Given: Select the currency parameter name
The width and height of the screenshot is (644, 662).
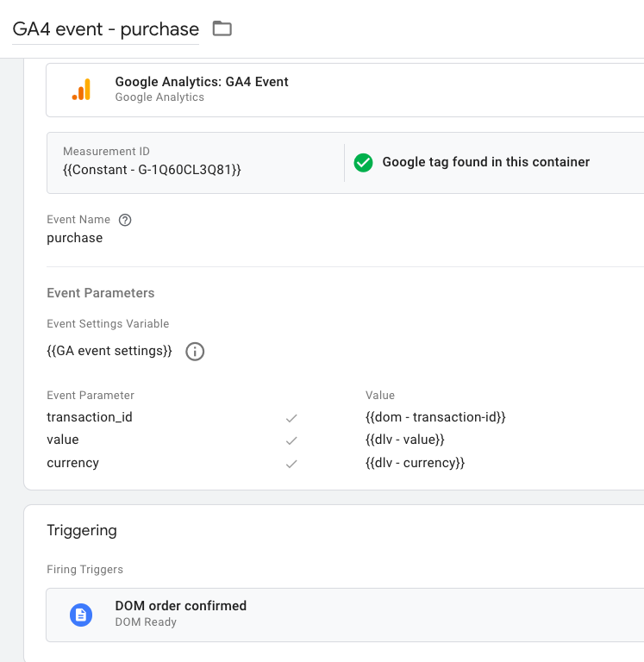Looking at the screenshot, I should 72,463.
